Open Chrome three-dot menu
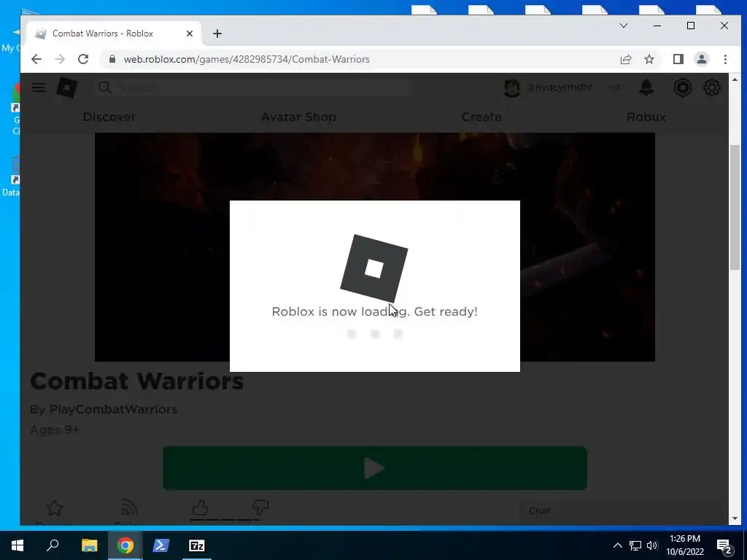Image resolution: width=747 pixels, height=560 pixels. (x=725, y=59)
